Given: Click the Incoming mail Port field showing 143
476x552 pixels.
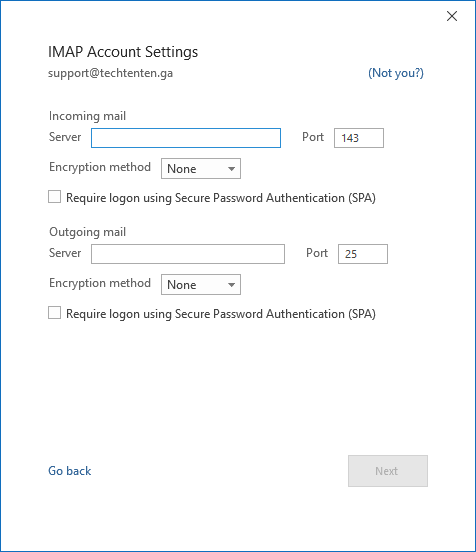Looking at the screenshot, I should click(359, 138).
